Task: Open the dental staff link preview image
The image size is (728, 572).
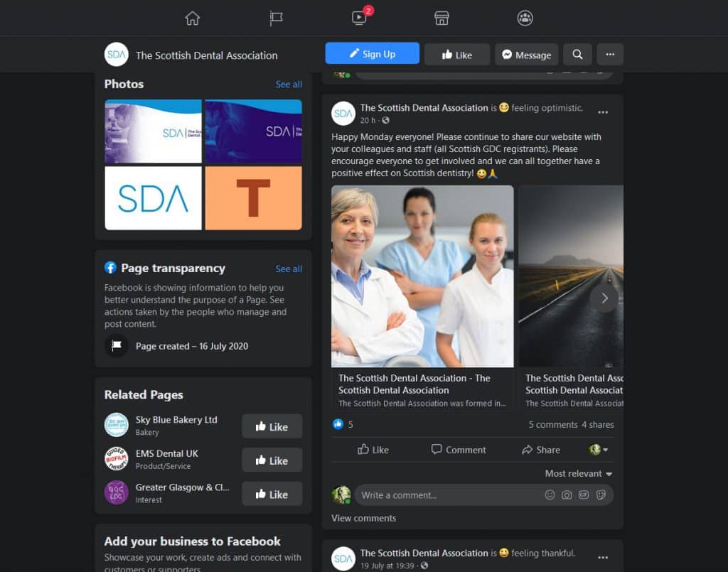Action: click(422, 276)
